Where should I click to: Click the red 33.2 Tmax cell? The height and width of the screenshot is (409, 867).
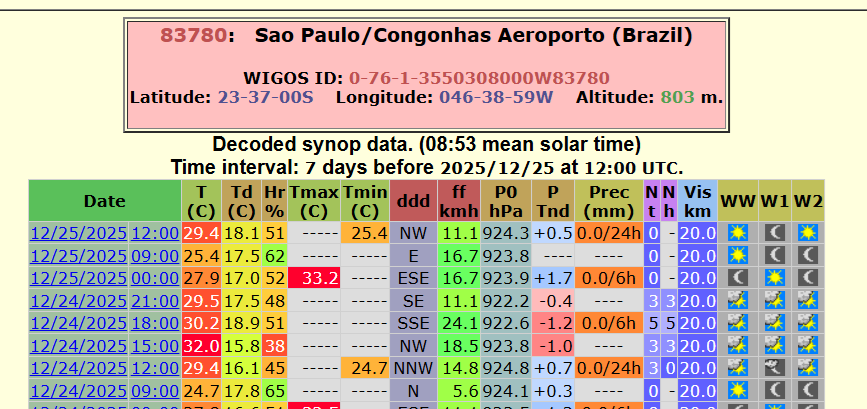[314, 278]
